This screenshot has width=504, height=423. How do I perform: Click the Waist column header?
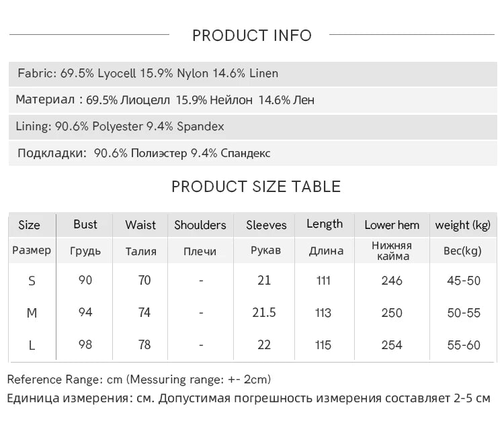[x=140, y=225]
